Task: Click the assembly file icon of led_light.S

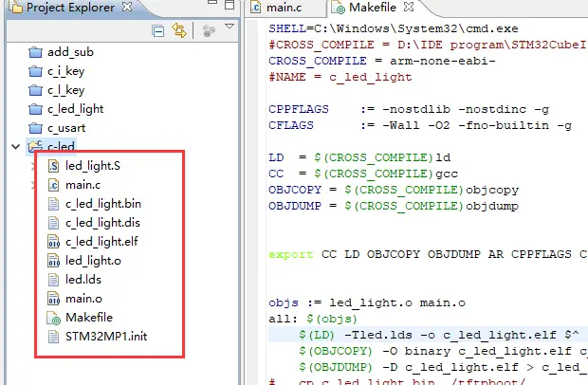Action: [x=54, y=166]
